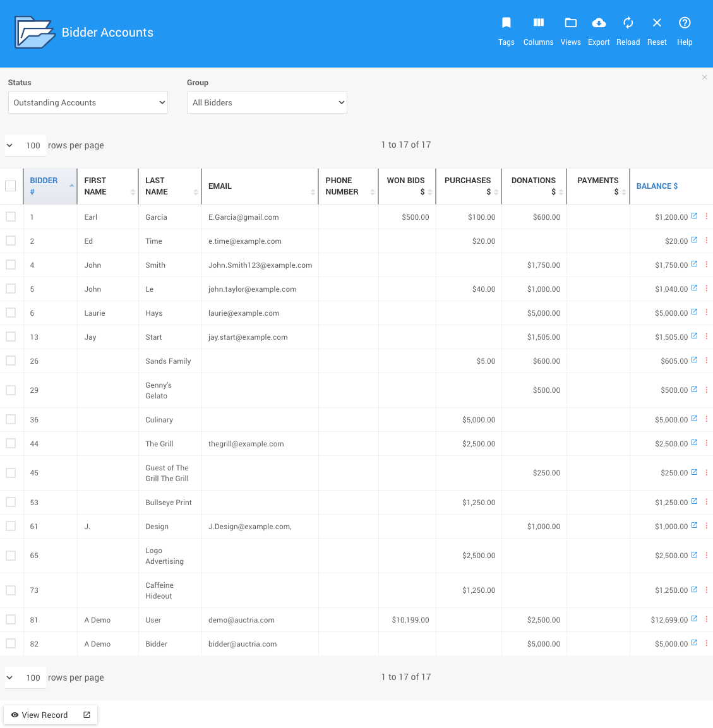713x728 pixels.
Task: Check the box for bidder 4 John Smith
Action: click(11, 265)
